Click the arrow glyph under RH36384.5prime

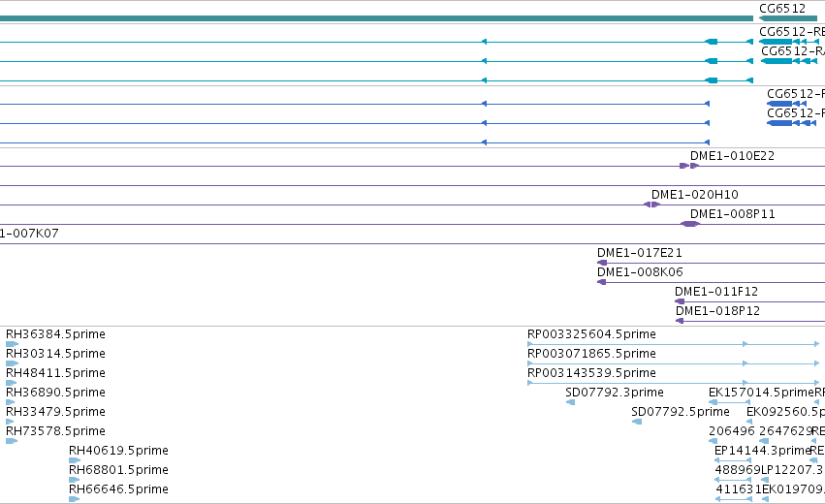point(12,344)
